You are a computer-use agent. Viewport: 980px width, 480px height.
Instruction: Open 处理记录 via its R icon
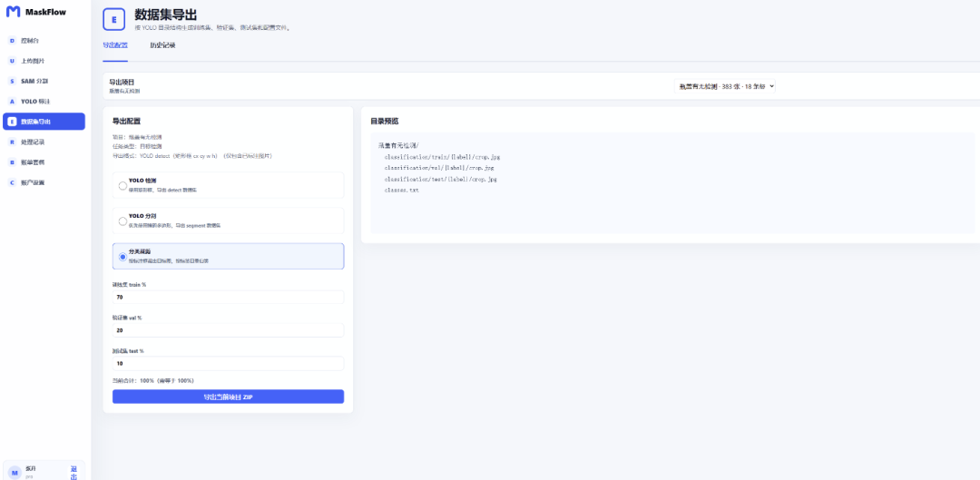tap(12, 142)
